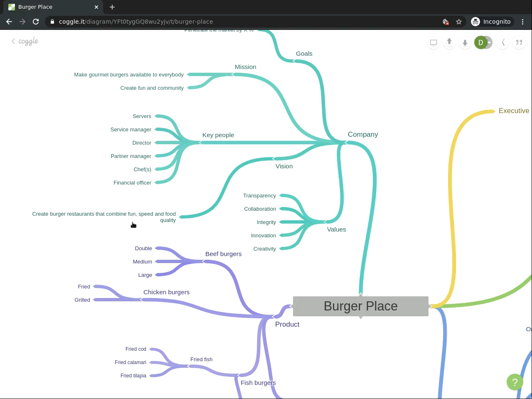The image size is (532, 399).
Task: Return to the Coggle home via the logo
Action: click(25, 41)
